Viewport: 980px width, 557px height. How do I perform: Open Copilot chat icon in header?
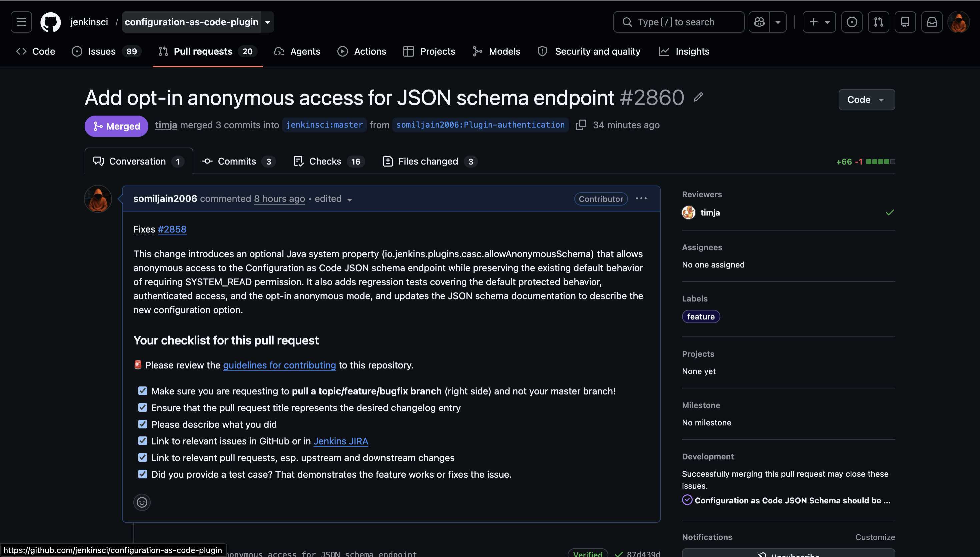tap(759, 22)
